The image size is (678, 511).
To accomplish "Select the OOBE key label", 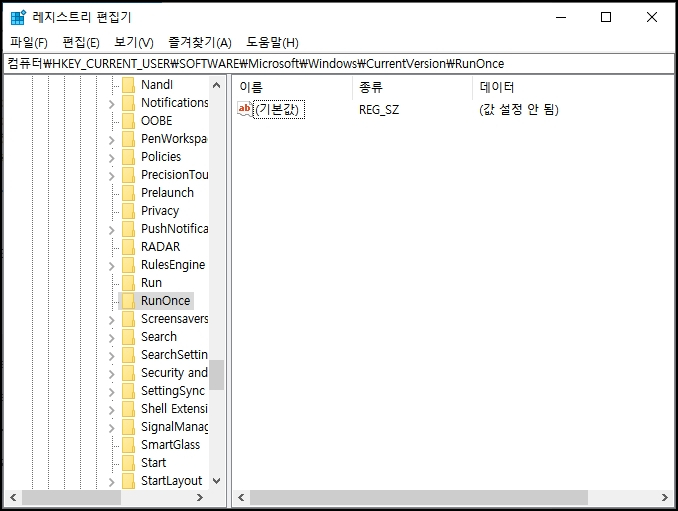I will 157,121.
